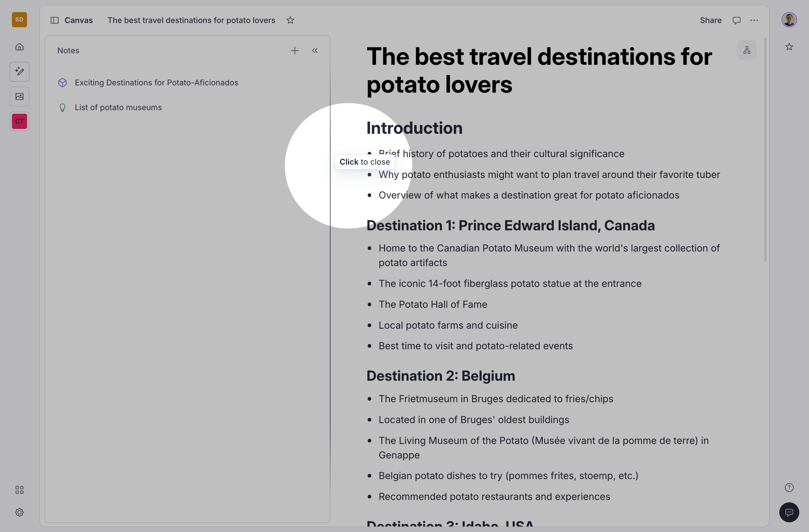Screen dimensions: 809x532
Task: Click the help question mark icon
Action: point(789,488)
